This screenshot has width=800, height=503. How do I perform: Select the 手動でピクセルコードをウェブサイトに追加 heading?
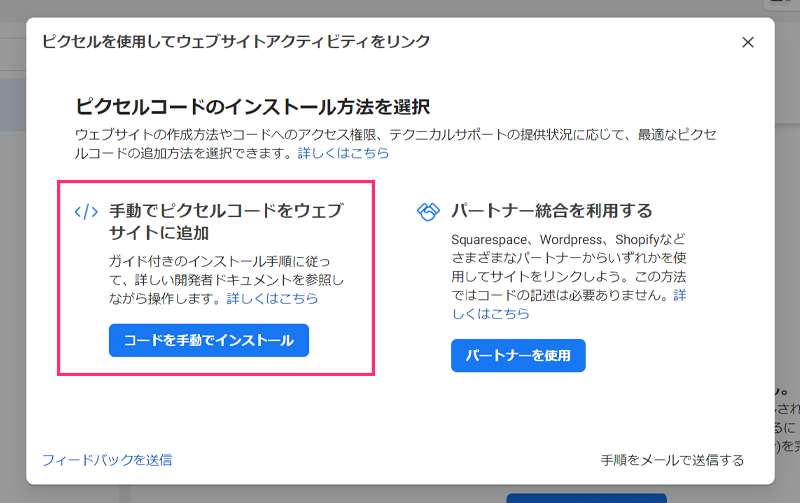(224, 222)
